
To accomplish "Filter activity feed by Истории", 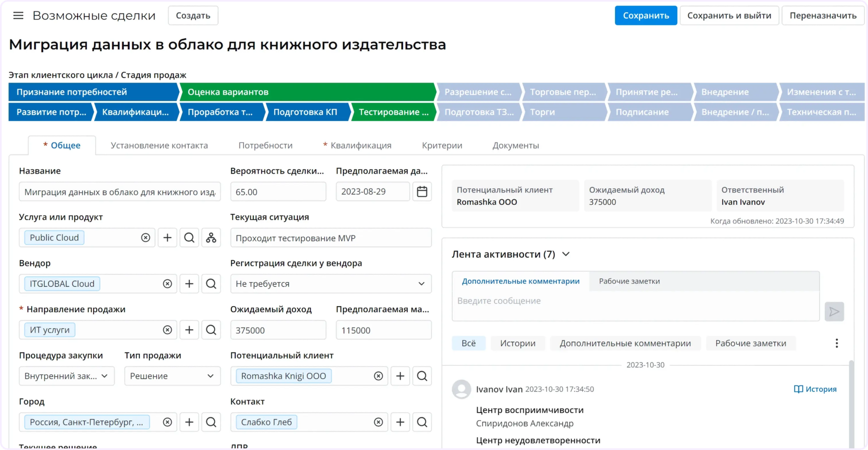I will point(517,343).
